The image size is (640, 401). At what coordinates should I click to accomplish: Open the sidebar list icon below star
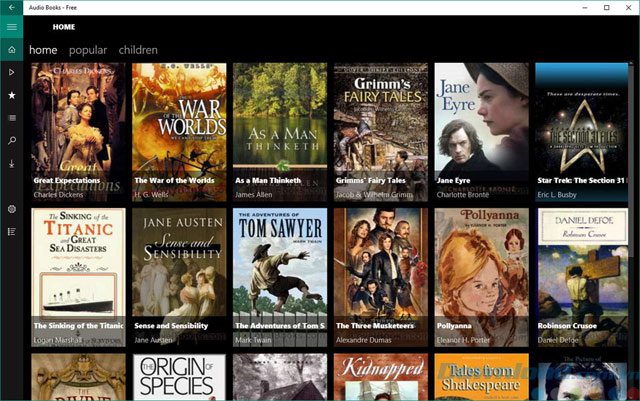(11, 118)
